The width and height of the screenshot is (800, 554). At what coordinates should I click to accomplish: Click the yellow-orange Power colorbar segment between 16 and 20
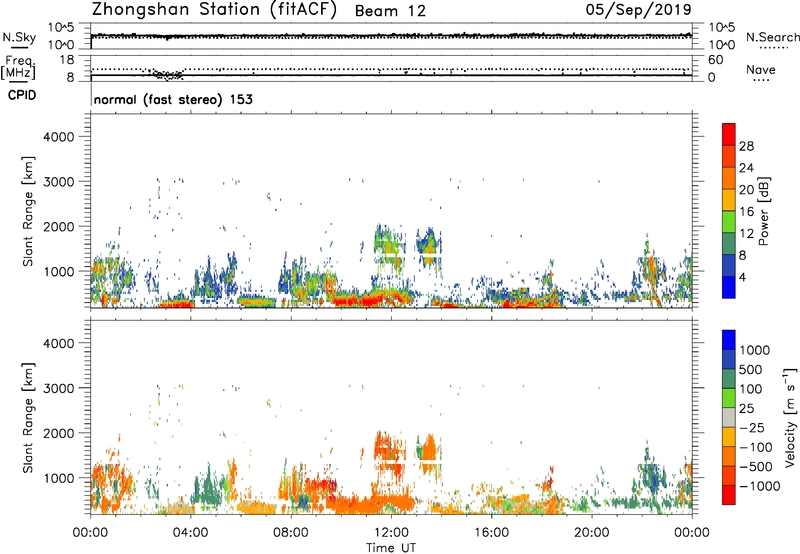pos(729,199)
